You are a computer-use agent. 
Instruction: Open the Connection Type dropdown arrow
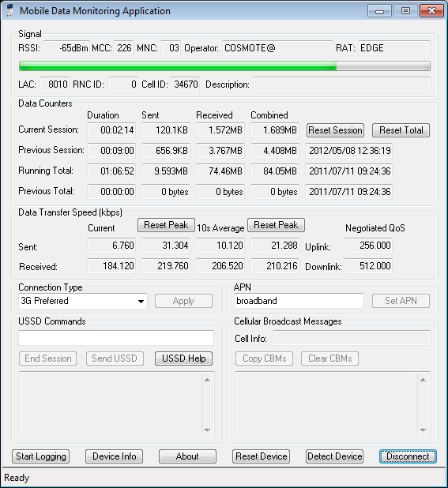pyautogui.click(x=141, y=302)
